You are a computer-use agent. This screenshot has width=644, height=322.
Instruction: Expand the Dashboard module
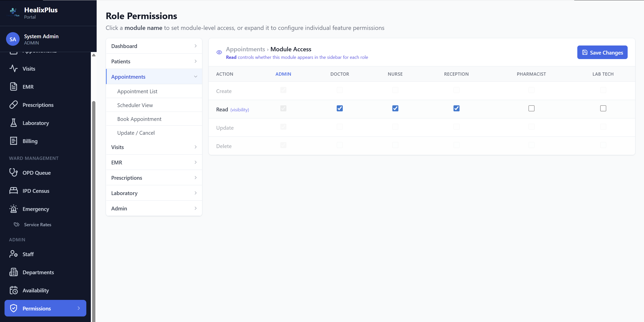point(195,46)
